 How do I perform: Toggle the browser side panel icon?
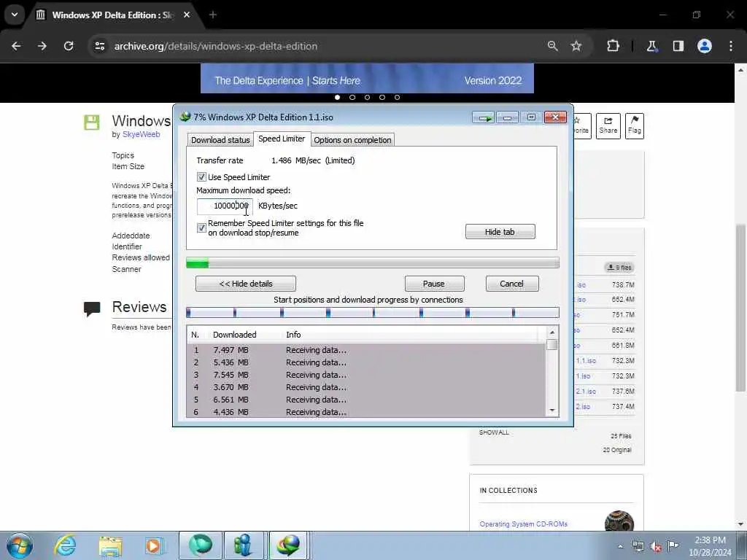[x=678, y=46]
